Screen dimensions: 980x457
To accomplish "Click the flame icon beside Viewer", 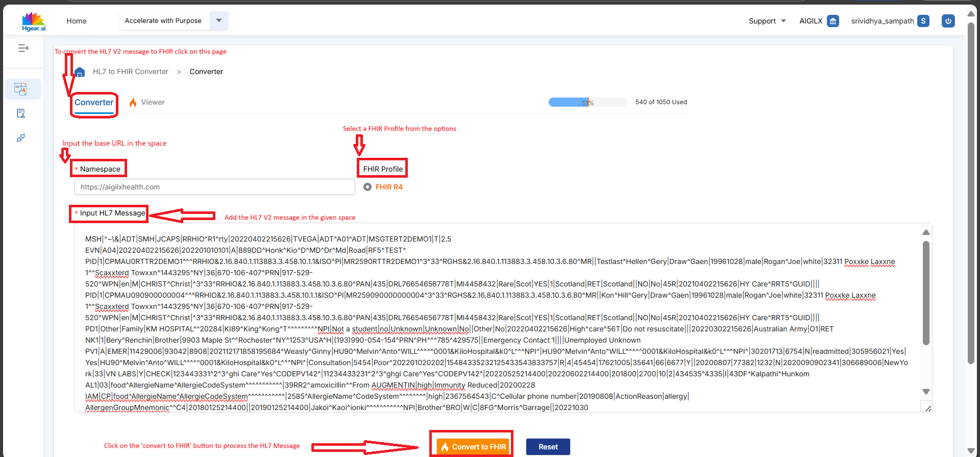I will (x=133, y=102).
